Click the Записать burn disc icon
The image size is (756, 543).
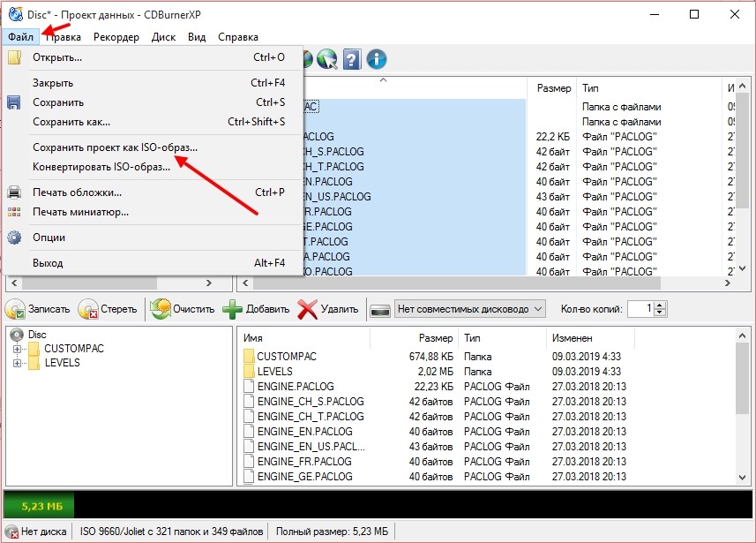click(16, 309)
